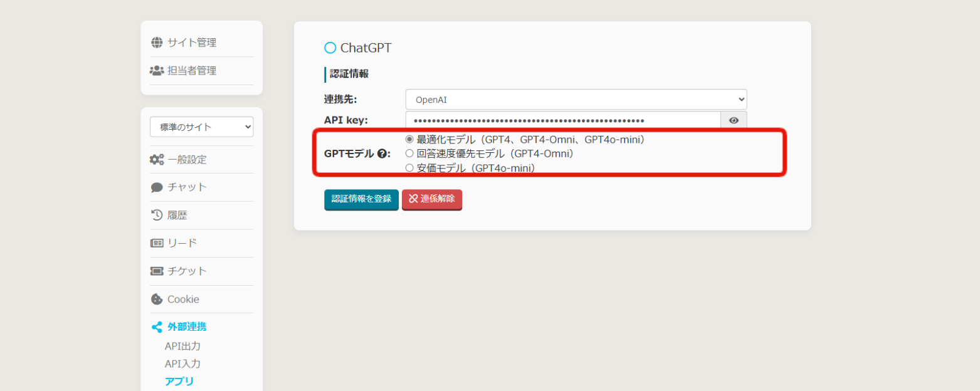Click the people icon beside 担当者管理

[x=157, y=71]
